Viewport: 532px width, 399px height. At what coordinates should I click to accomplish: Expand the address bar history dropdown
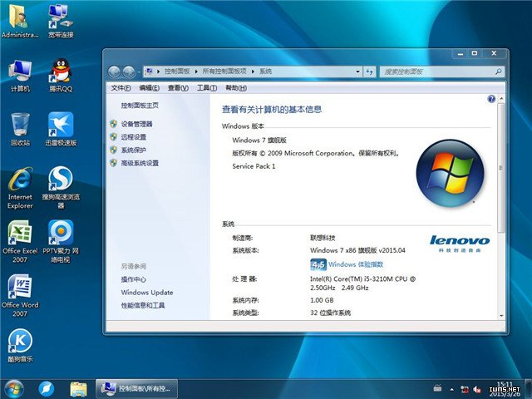[357, 71]
